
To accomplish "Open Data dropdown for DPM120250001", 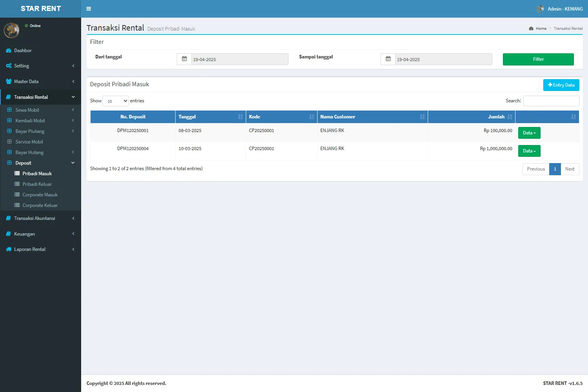I will coord(529,133).
